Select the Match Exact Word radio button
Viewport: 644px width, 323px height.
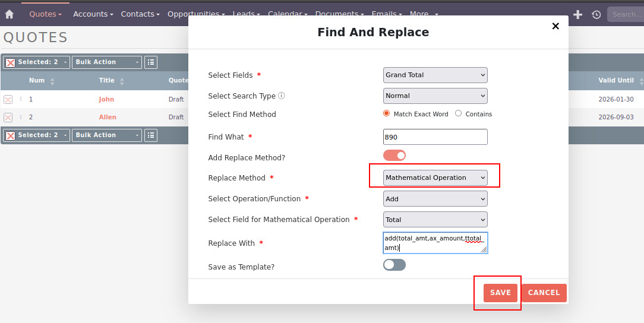point(387,113)
